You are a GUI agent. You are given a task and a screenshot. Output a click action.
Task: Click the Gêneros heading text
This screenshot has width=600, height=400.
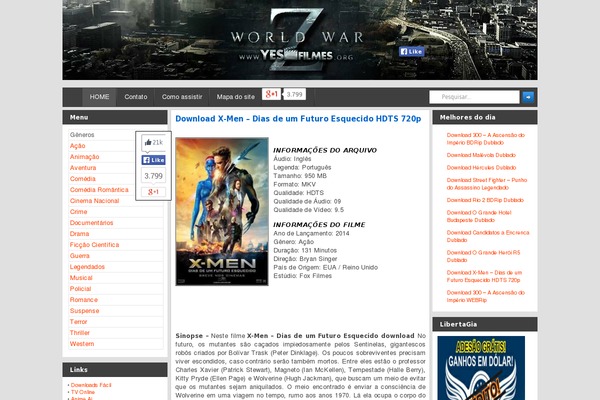click(82, 135)
